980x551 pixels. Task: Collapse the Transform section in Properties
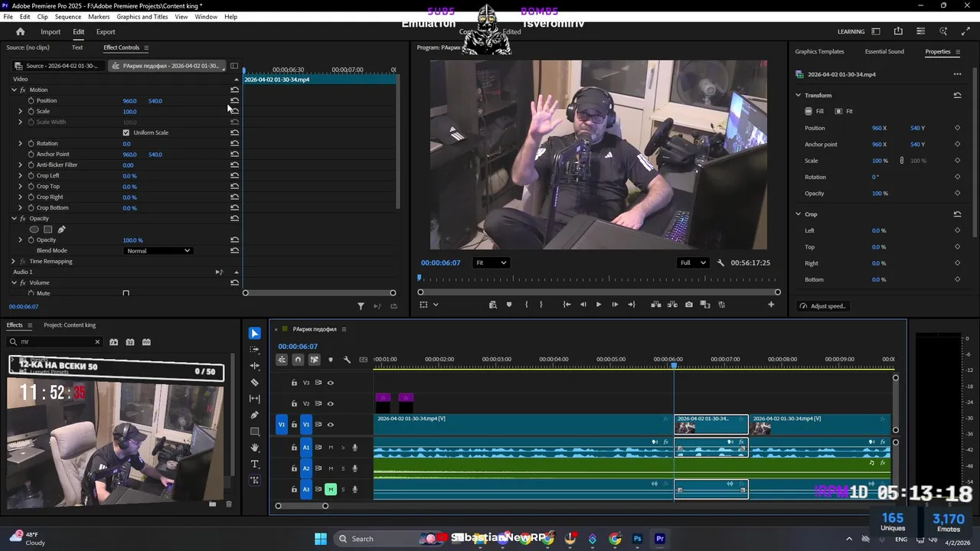pos(798,96)
